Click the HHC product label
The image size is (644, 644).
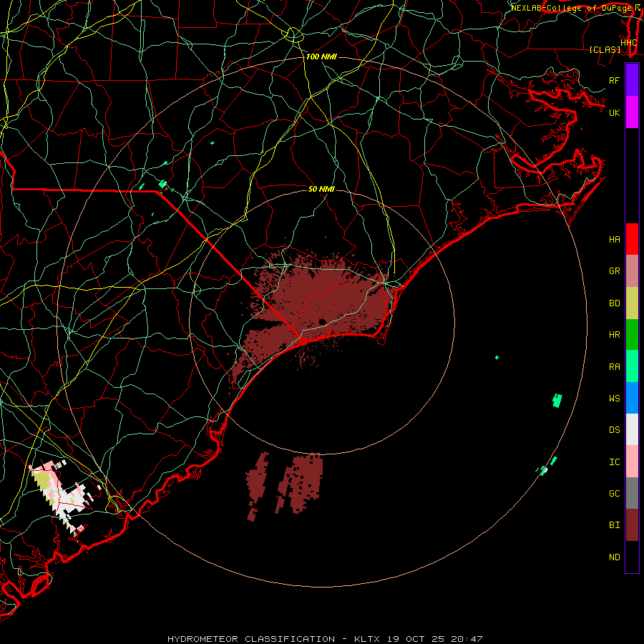[x=628, y=43]
